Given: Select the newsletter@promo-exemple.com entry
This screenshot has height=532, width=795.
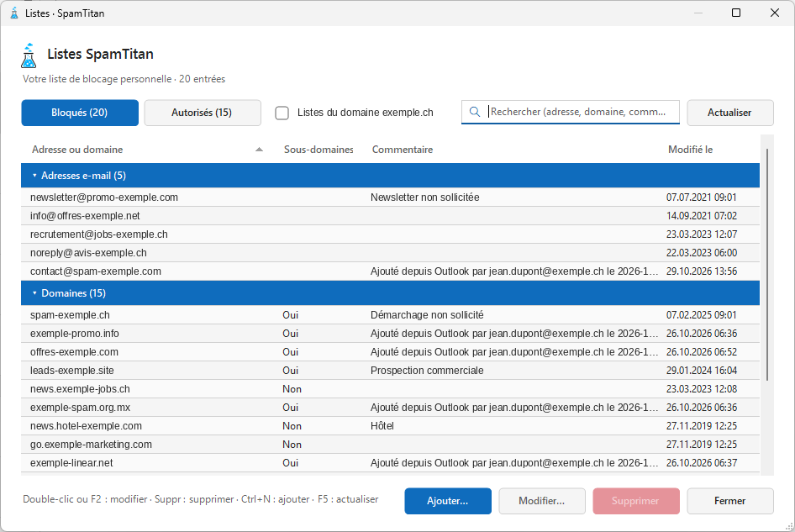Looking at the screenshot, I should tap(391, 198).
